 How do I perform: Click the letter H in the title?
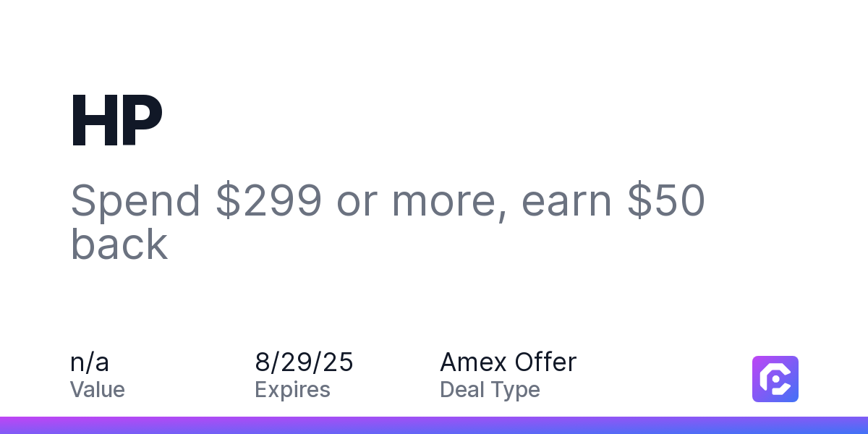point(93,122)
